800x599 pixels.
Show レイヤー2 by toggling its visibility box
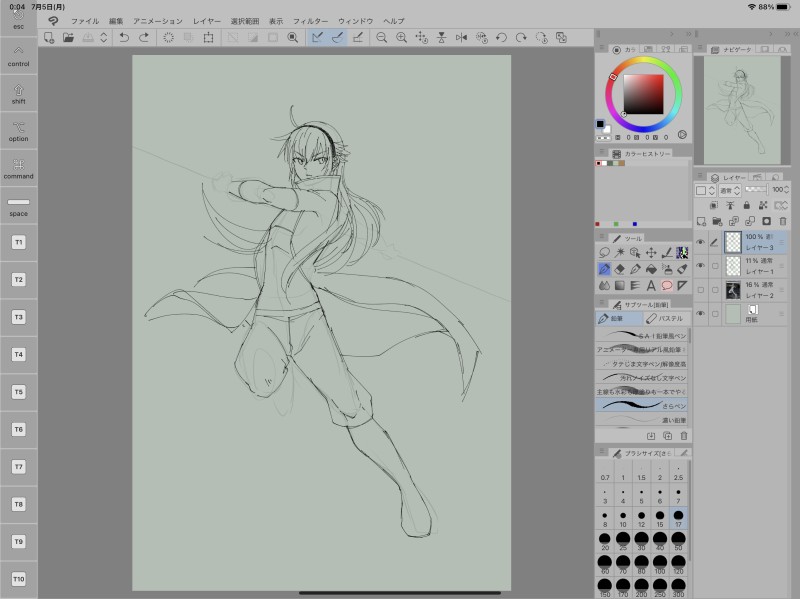pyautogui.click(x=700, y=290)
